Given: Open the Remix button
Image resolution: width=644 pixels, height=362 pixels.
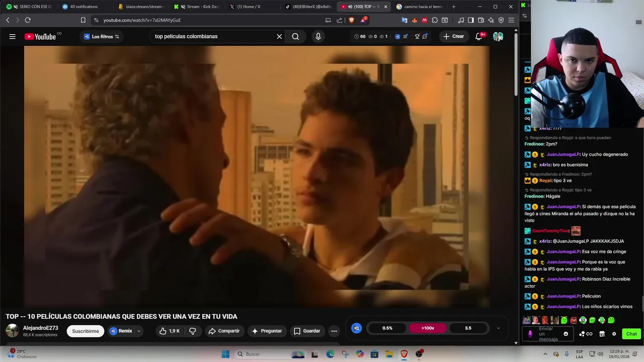Looking at the screenshot, I should [x=121, y=331].
